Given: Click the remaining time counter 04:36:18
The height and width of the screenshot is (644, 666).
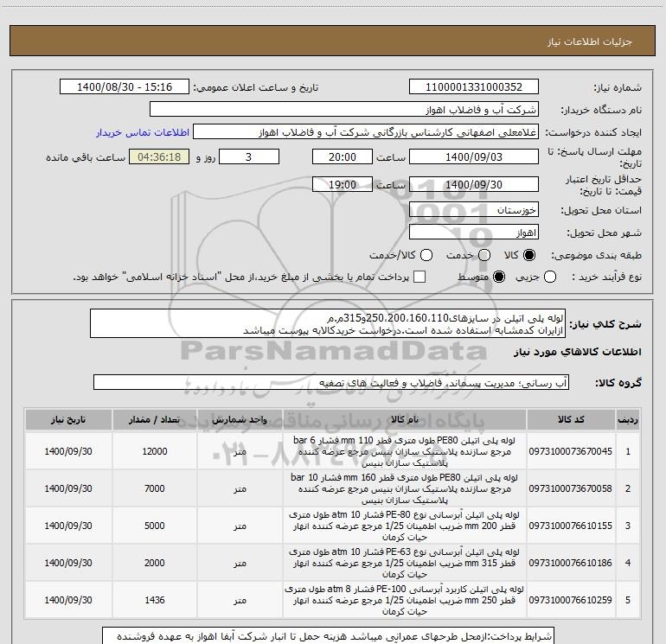Looking at the screenshot, I should pyautogui.click(x=159, y=156).
